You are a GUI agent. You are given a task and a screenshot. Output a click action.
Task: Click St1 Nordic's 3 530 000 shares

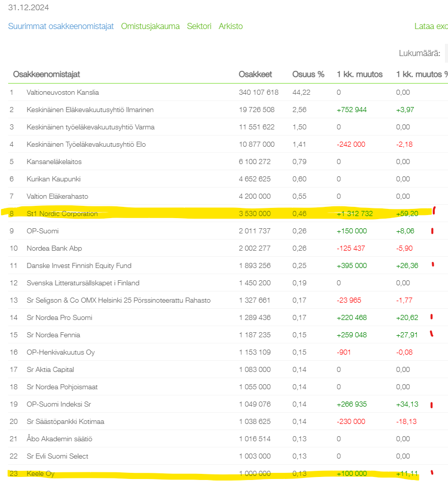point(255,214)
